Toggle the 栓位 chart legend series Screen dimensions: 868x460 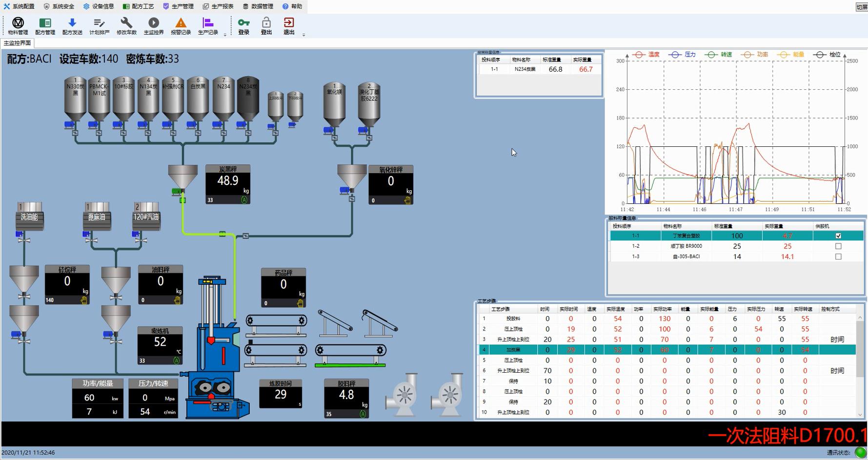click(827, 55)
